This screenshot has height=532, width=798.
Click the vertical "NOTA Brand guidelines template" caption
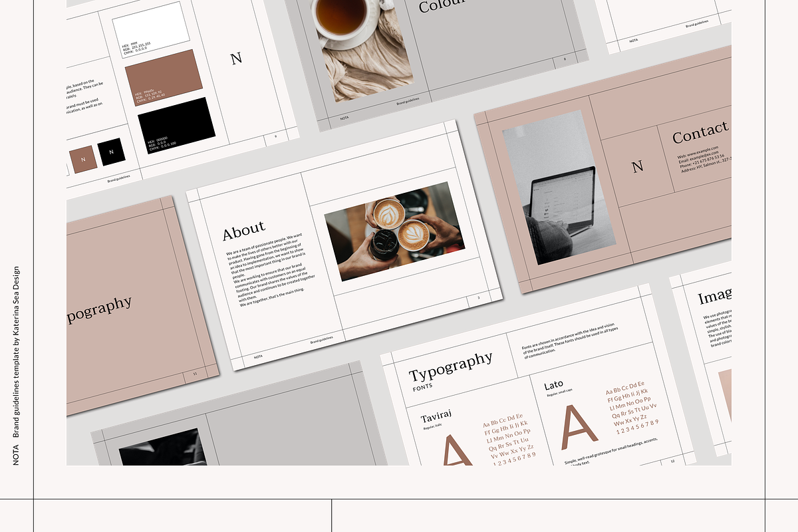click(16, 366)
